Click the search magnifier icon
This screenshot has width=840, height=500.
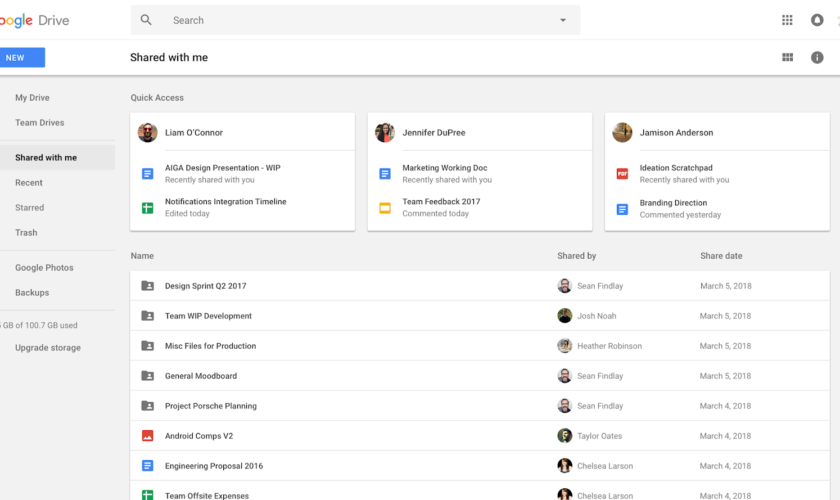[x=147, y=20]
